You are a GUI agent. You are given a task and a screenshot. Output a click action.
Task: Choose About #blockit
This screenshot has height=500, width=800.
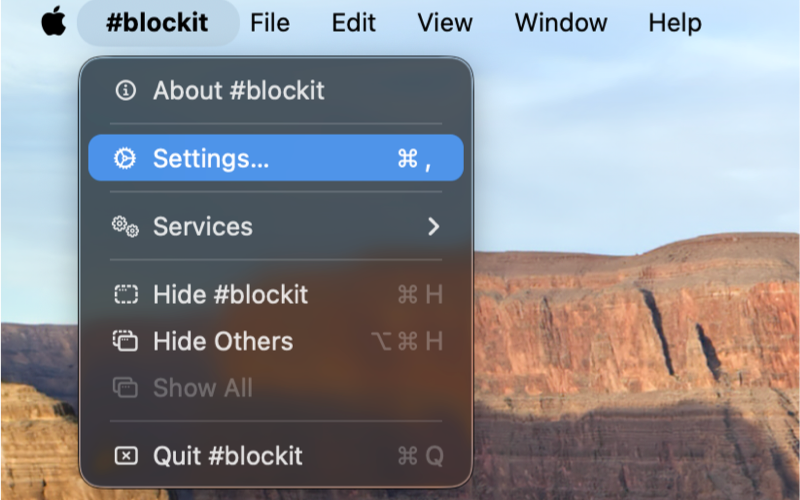pos(276,90)
